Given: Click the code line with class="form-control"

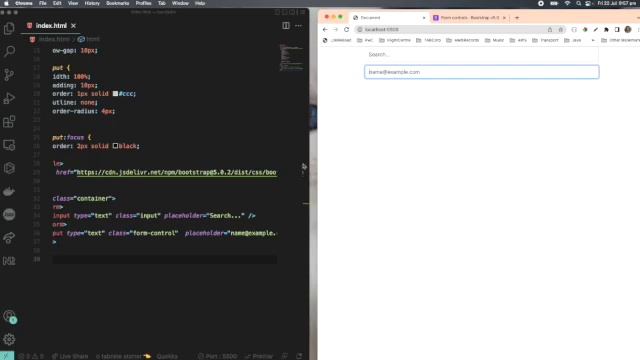Looking at the screenshot, I should tap(164, 233).
